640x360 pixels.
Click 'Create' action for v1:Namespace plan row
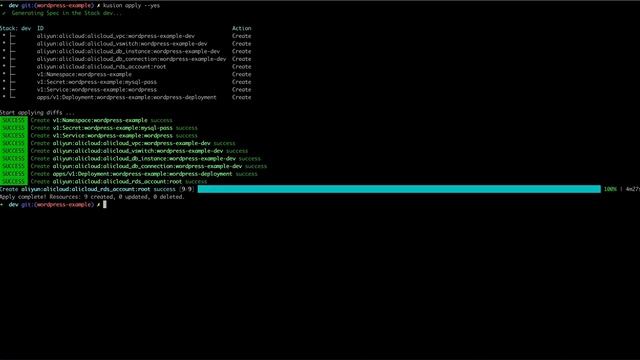(x=242, y=74)
